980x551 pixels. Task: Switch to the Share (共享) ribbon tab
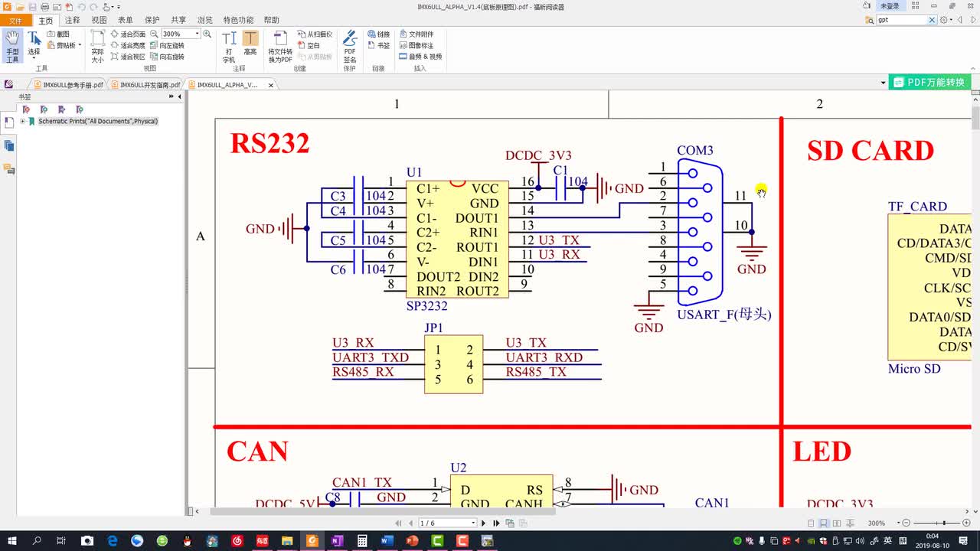point(178,20)
